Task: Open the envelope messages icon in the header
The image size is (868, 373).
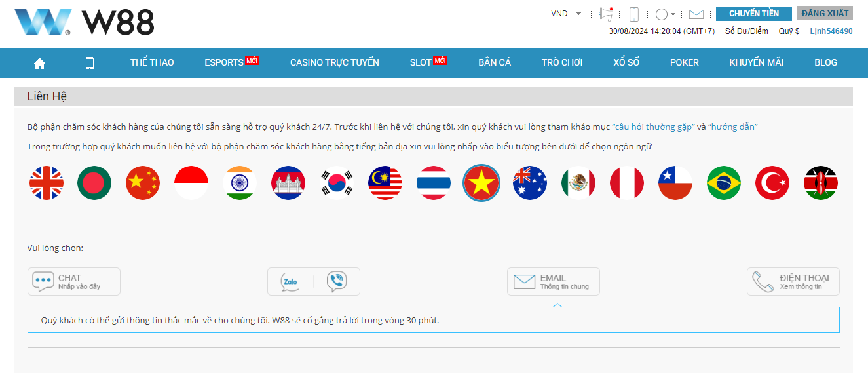Action: pos(696,14)
